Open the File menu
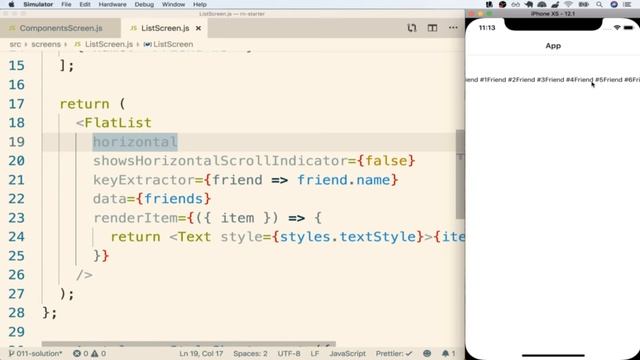640x360 pixels. pos(66,4)
